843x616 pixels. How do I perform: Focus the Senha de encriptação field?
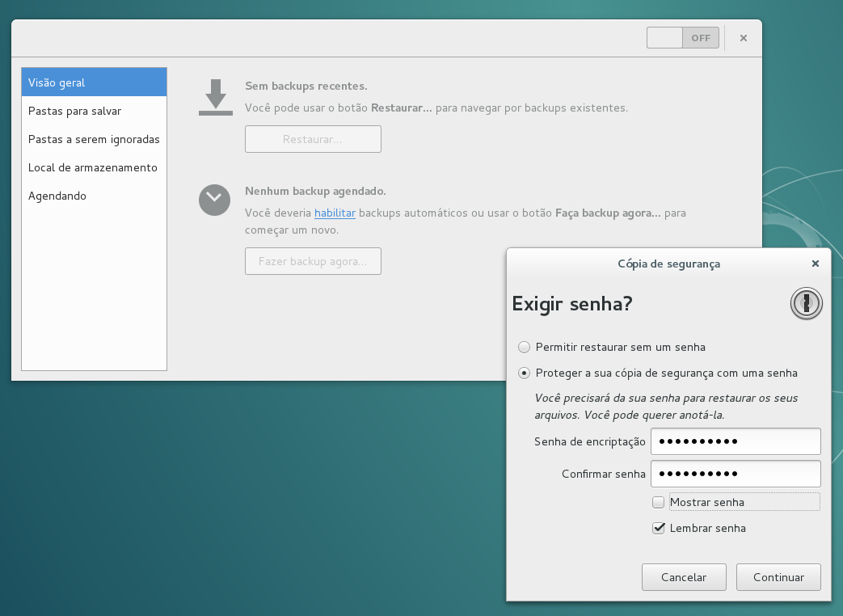click(736, 441)
